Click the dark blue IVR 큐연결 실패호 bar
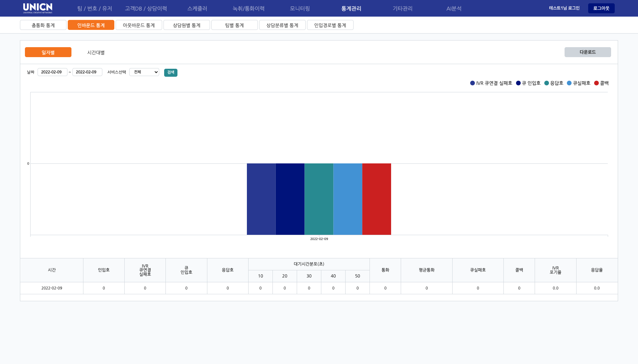Screen dimensions: 638x364 pos(261,199)
